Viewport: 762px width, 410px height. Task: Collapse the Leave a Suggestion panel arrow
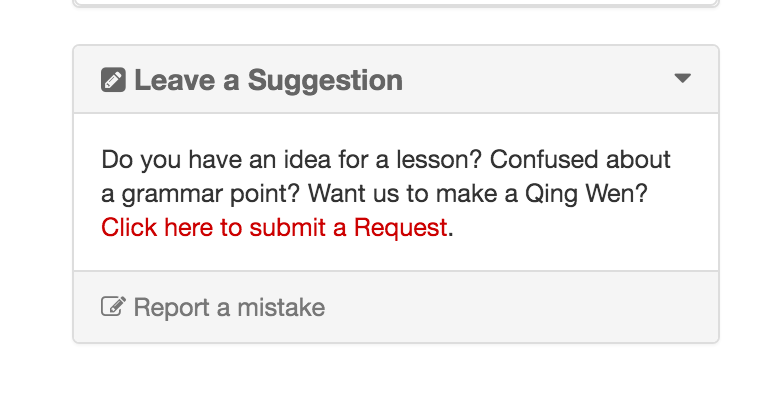pyautogui.click(x=683, y=79)
